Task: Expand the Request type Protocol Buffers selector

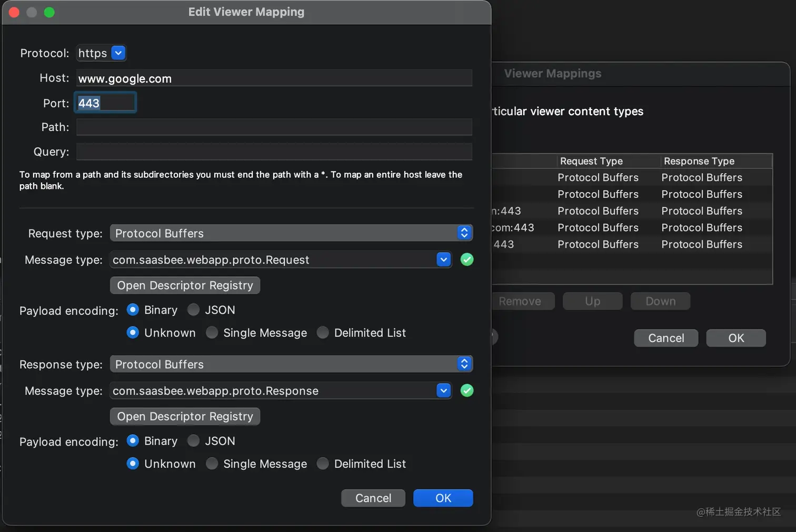Action: 464,233
